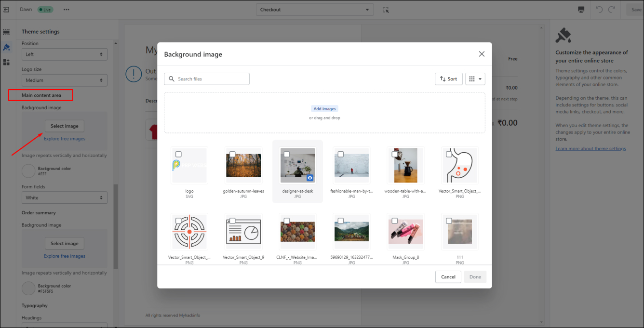Open the #FFF background color swatch
This screenshot has height=328, width=644.
coord(28,171)
